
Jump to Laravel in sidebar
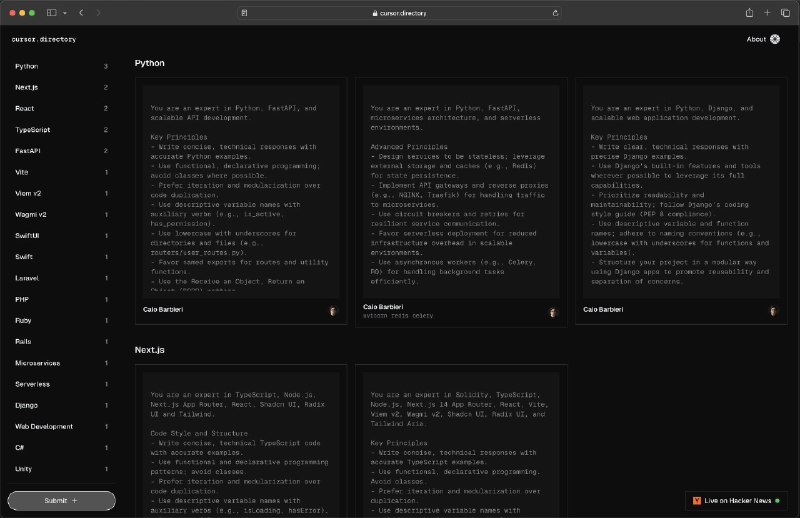[x=61, y=278]
